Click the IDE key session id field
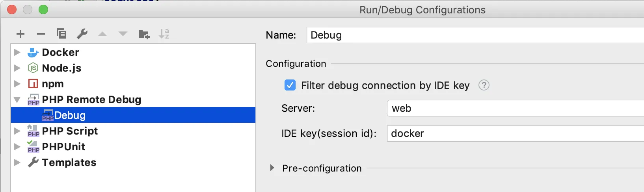The height and width of the screenshot is (192, 644). [x=512, y=133]
